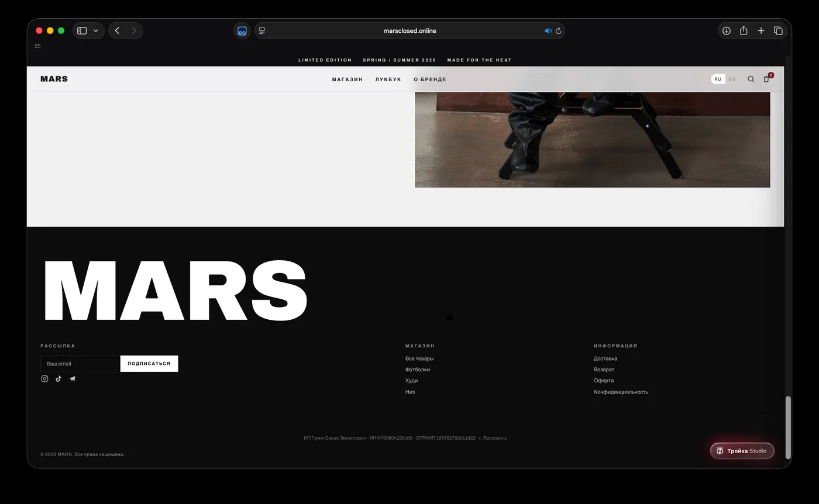Open the О БРЕНДЕ menu item

click(x=430, y=80)
